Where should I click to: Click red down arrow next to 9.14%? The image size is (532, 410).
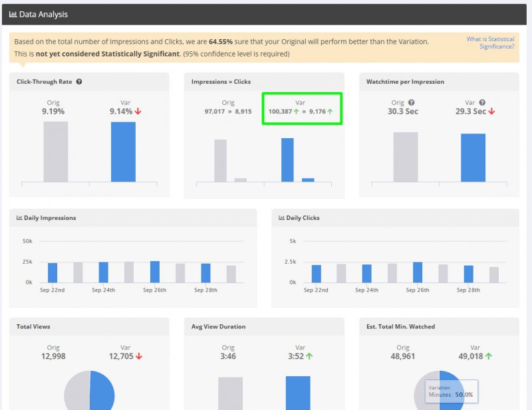(x=138, y=112)
